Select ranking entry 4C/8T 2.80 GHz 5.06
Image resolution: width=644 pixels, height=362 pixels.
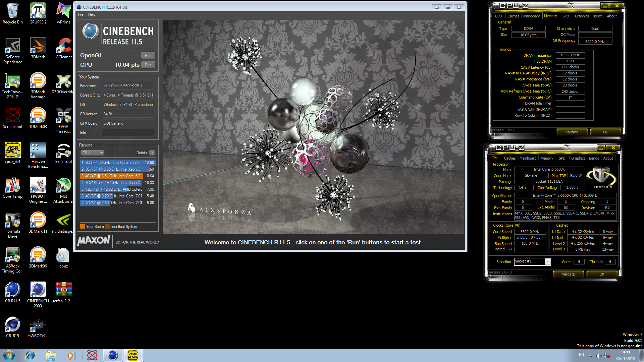tap(117, 202)
